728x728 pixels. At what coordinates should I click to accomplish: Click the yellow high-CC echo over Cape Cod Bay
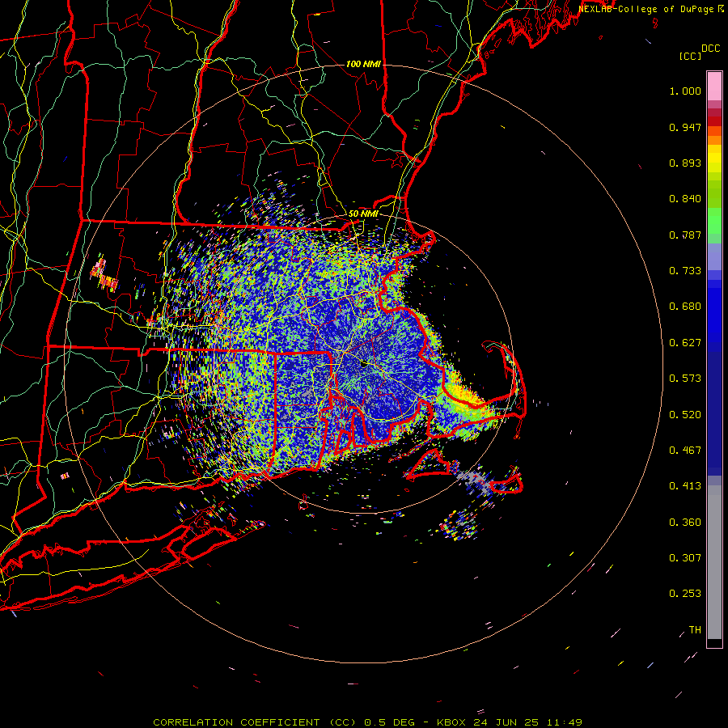coord(464,393)
